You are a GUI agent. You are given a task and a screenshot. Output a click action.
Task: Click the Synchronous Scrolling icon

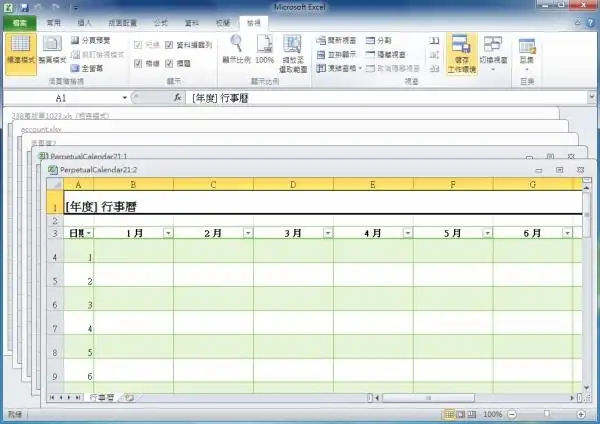coord(434,55)
